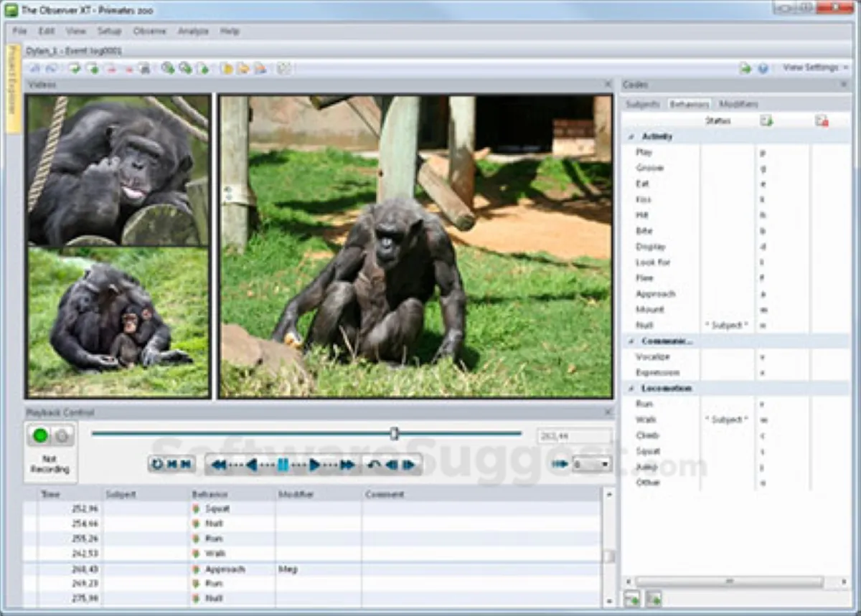Collapse the Locomotion behavior group
The height and width of the screenshot is (616, 861).
(631, 388)
